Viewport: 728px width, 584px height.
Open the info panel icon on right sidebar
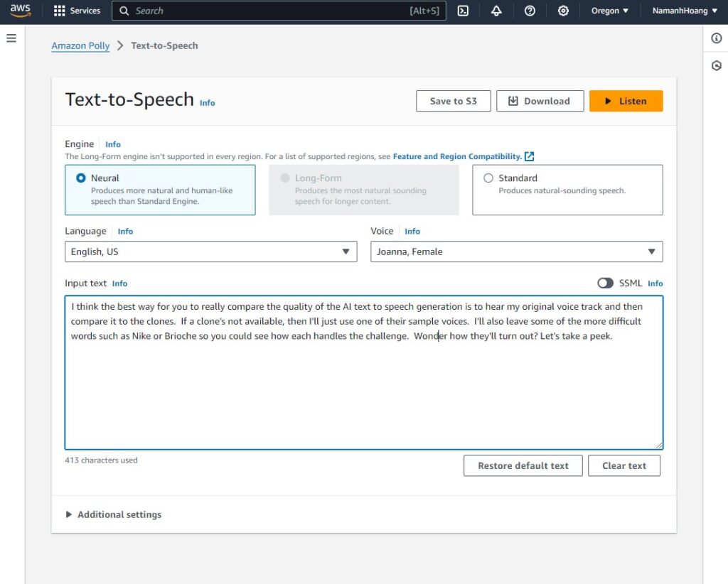tap(717, 38)
